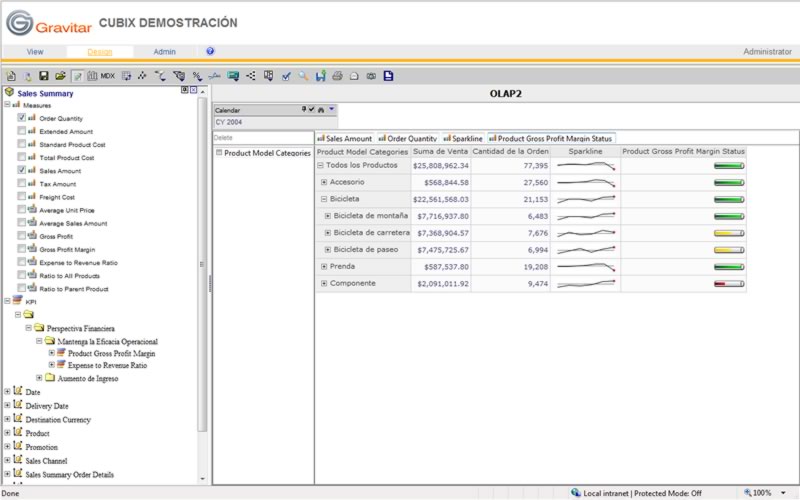Uncheck the Sales Amount measure
This screenshot has height=500, width=800.
pyautogui.click(x=21, y=170)
